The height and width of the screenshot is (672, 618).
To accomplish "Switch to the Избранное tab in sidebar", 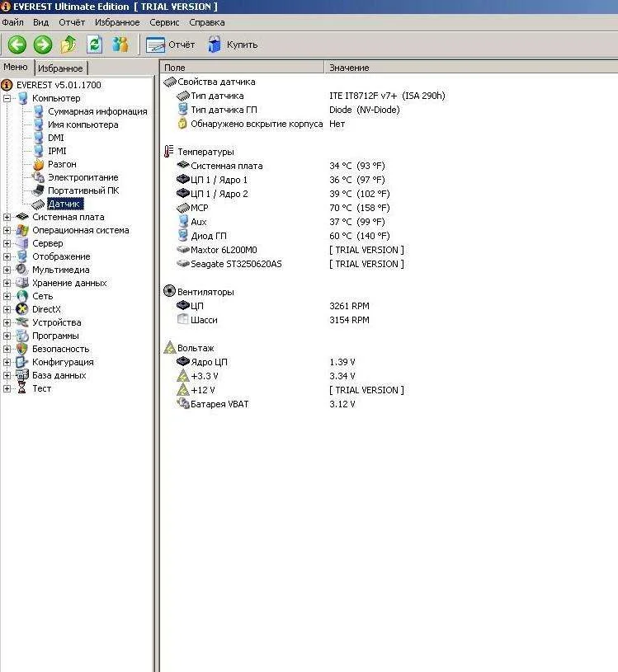I will click(60, 68).
